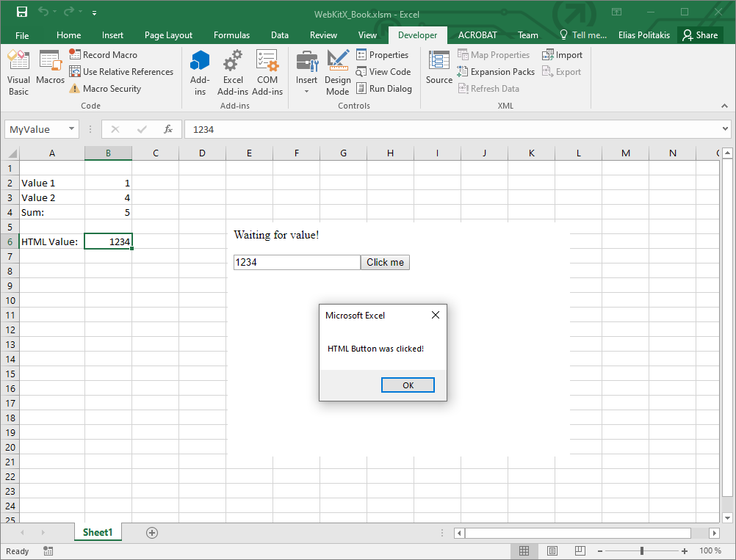Open Expansion Packs
The image size is (736, 560).
click(x=496, y=71)
